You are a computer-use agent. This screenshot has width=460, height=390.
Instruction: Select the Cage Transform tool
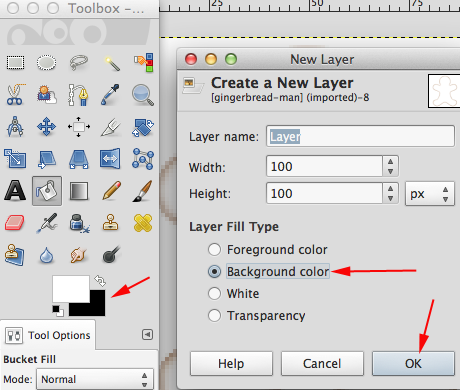(x=143, y=159)
